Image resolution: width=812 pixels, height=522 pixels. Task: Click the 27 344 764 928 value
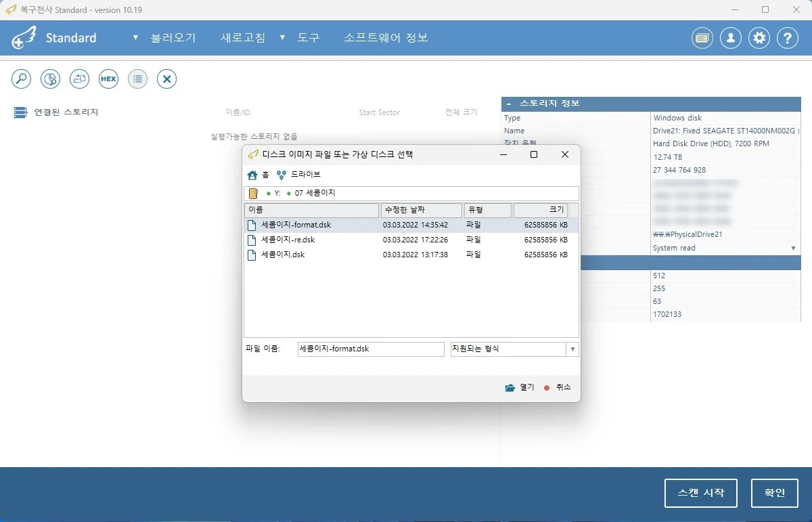click(x=679, y=170)
